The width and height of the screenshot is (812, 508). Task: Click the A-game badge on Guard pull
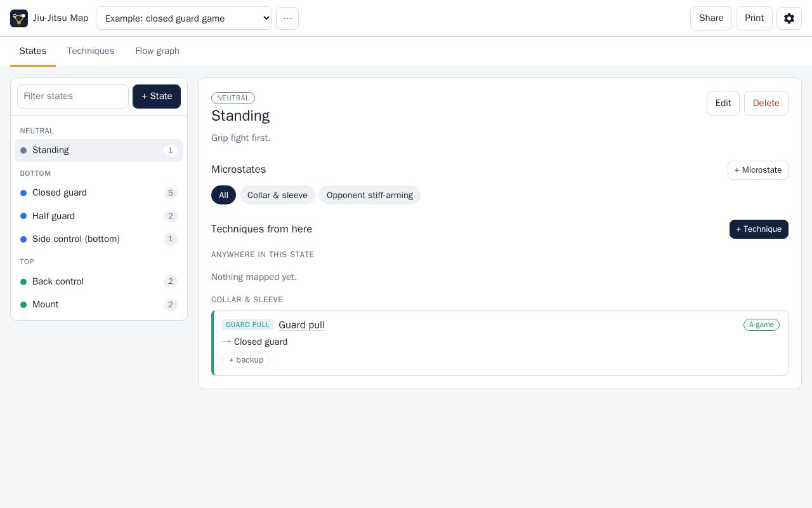(761, 324)
